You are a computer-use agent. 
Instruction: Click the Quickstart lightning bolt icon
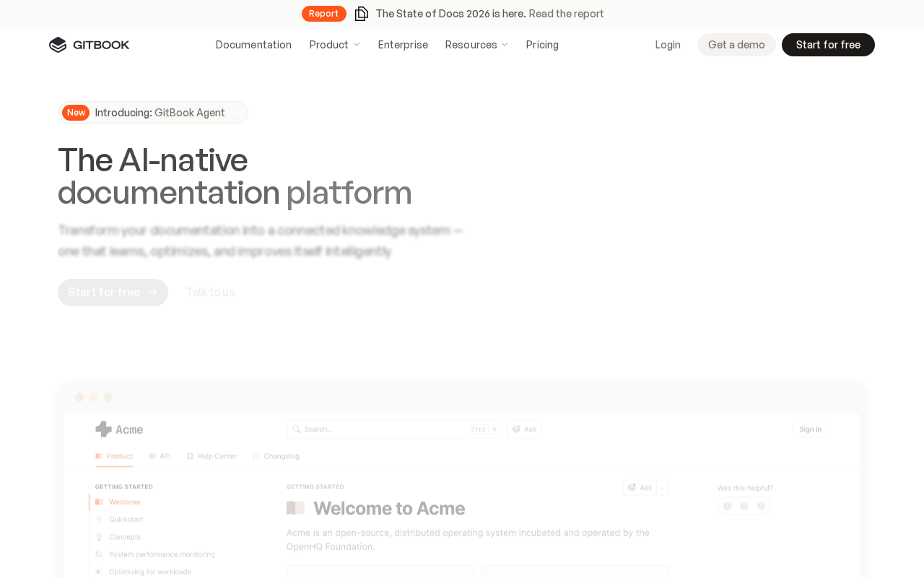(100, 519)
